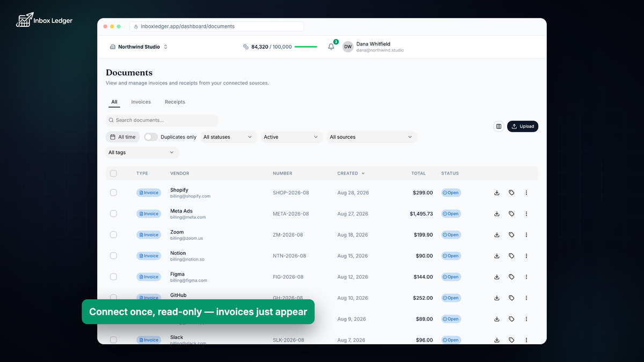The image size is (644, 362).
Task: Select the Notion row checkbox
Action: point(113,256)
